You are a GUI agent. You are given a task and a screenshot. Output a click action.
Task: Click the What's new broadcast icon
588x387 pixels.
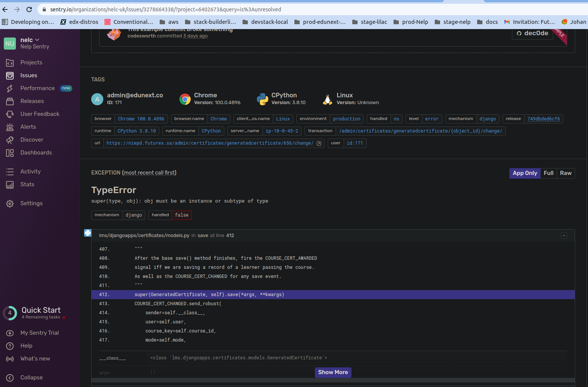click(x=10, y=359)
